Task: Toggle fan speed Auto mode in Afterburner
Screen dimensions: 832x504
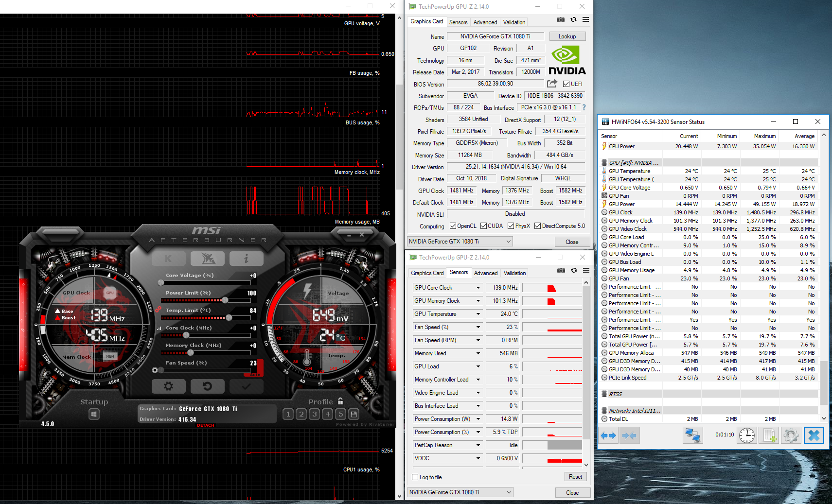Action: (x=255, y=375)
